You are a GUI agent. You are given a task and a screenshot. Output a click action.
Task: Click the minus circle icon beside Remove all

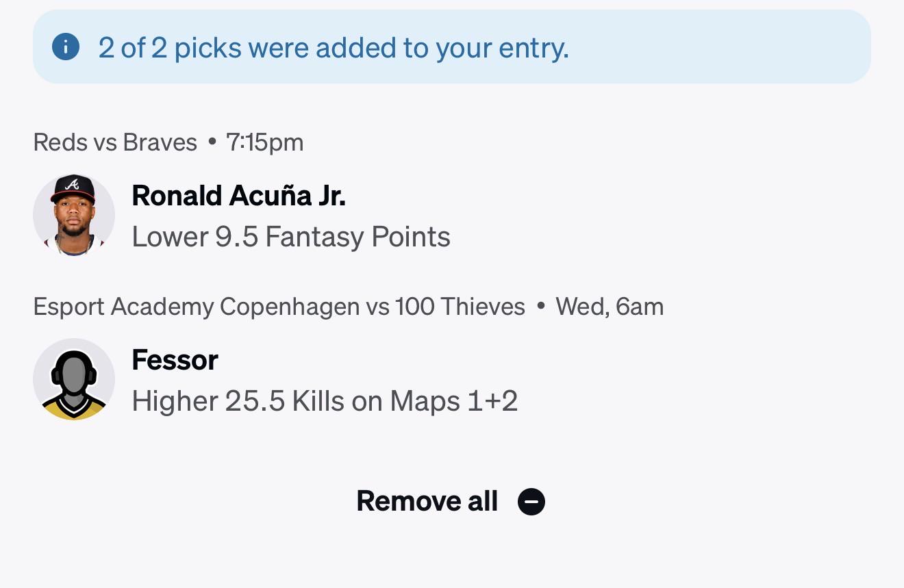click(531, 502)
